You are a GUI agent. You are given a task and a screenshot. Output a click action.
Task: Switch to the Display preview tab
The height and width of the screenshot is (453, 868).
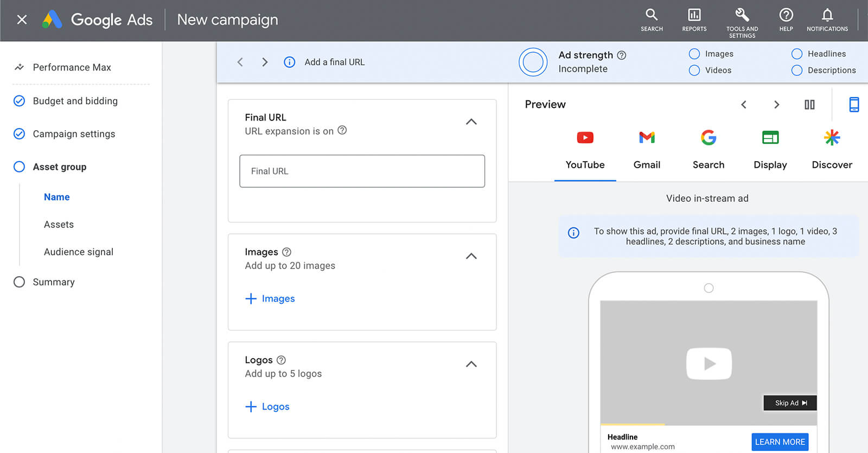[x=770, y=150]
